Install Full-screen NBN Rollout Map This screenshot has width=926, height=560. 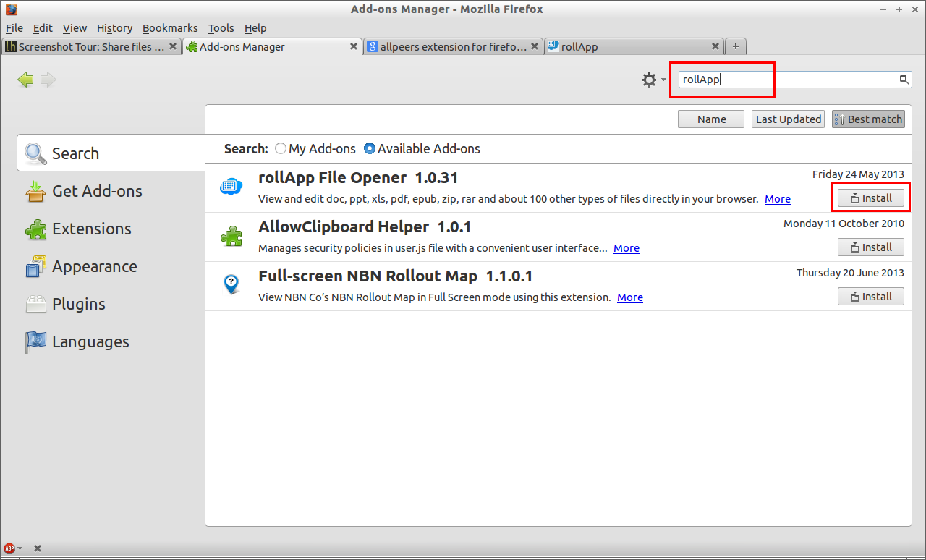coord(870,296)
